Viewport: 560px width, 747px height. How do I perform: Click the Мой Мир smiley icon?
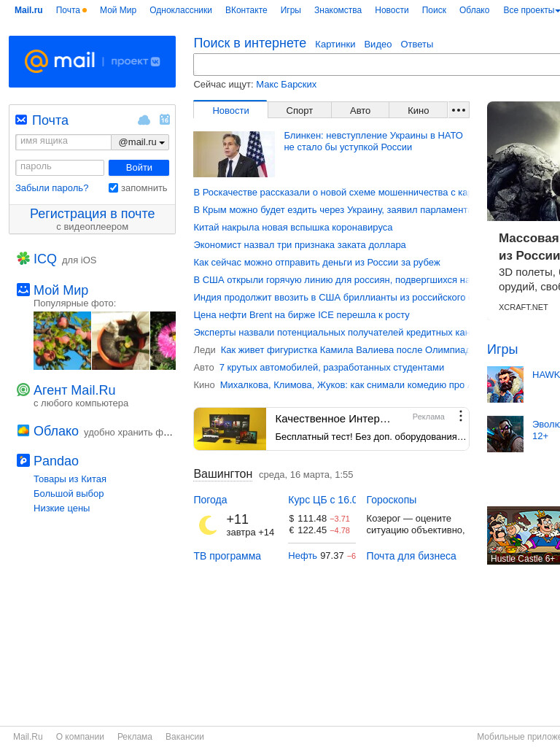coord(23,289)
